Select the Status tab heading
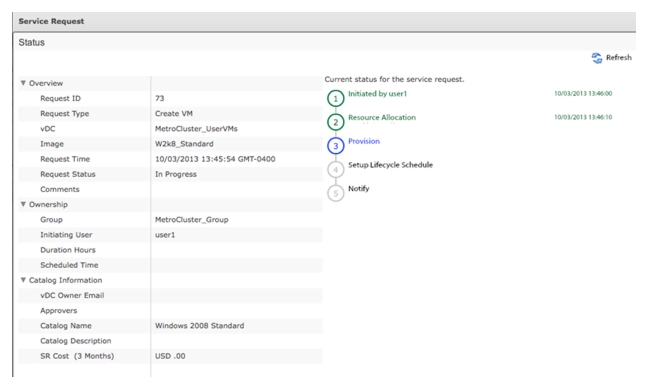Image resolution: width=649 pixels, height=390 pixels. [x=31, y=43]
